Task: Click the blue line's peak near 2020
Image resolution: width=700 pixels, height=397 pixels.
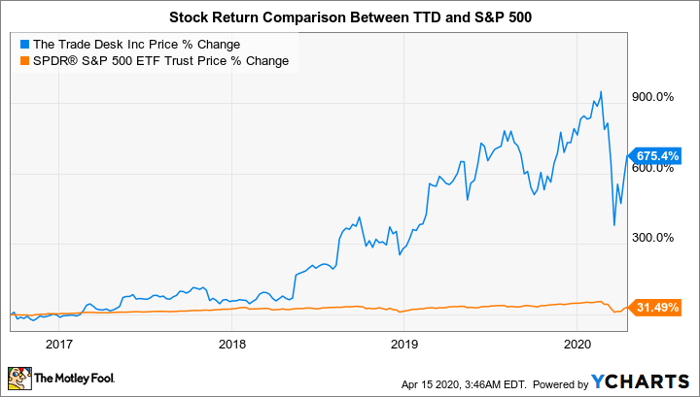Action: tap(601, 92)
